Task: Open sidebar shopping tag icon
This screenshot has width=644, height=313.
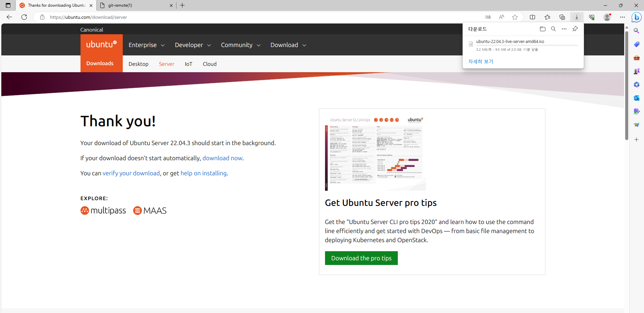Action: 636,44
